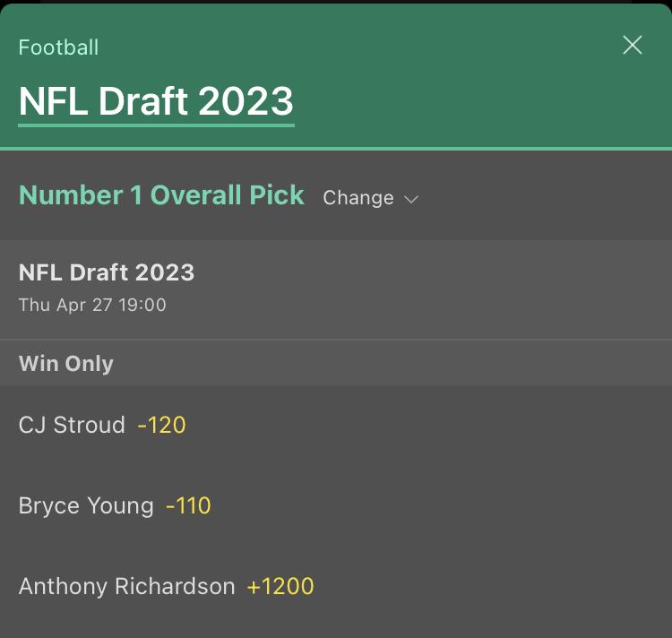Select the large NFL Draft 2023 header title
The height and width of the screenshot is (638, 672).
coord(156,102)
